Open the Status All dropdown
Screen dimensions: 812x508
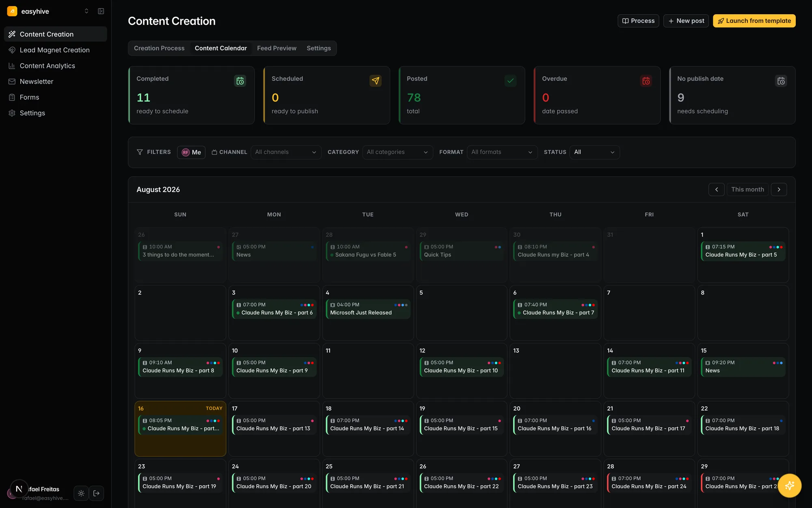pos(594,152)
